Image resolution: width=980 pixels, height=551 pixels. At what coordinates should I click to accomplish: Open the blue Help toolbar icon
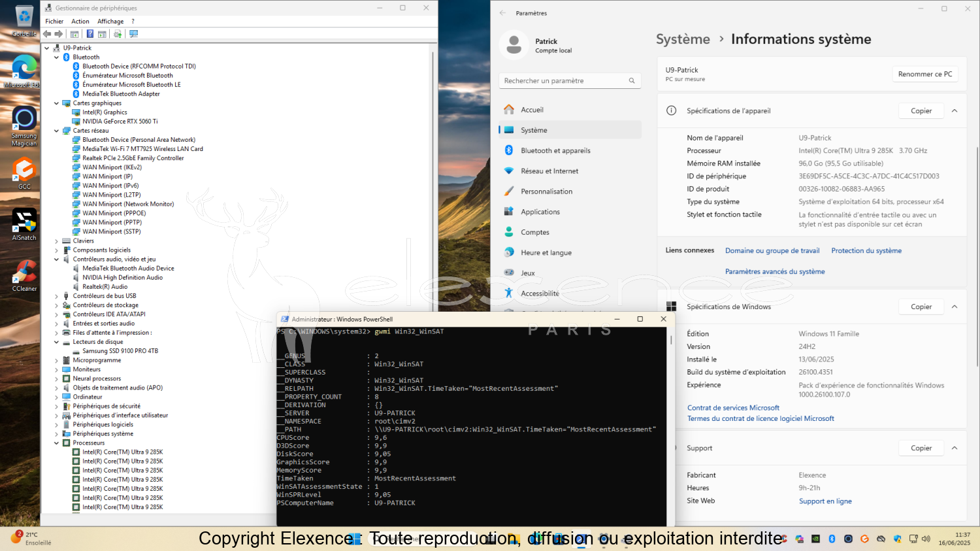click(90, 34)
